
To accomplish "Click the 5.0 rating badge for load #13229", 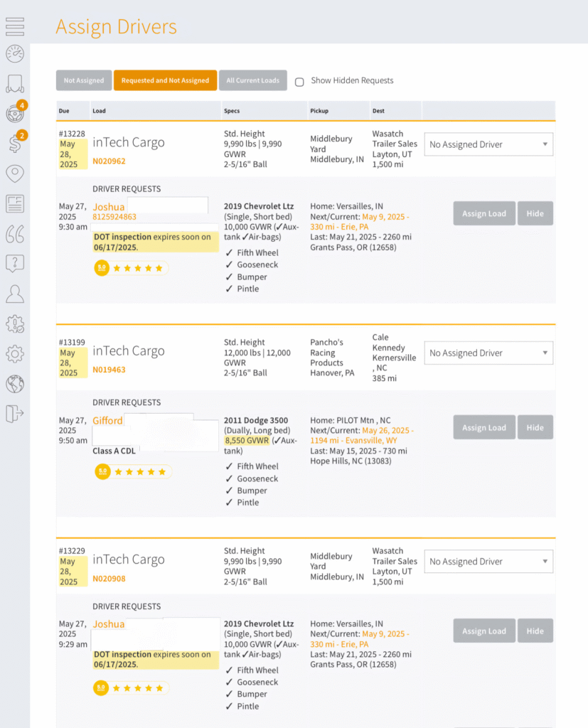I will pyautogui.click(x=101, y=687).
